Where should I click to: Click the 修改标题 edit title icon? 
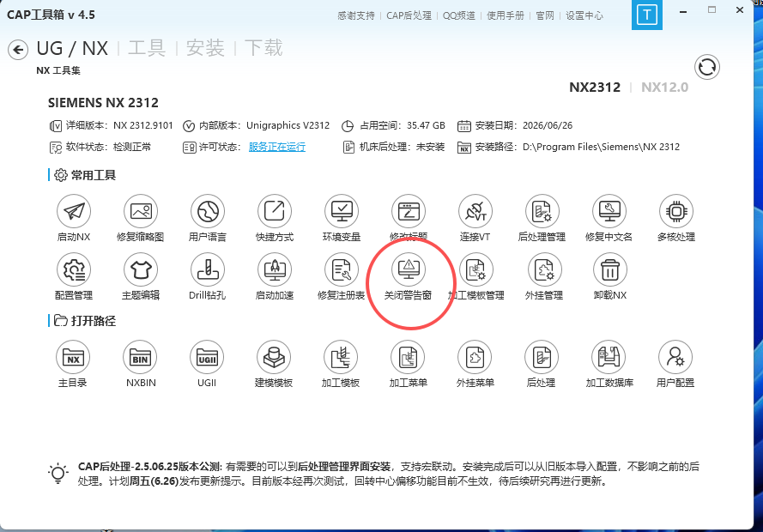click(x=409, y=212)
